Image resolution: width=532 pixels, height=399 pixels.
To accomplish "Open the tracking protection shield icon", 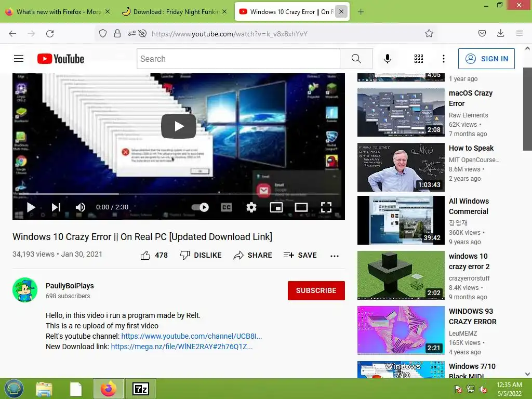I will [x=103, y=33].
